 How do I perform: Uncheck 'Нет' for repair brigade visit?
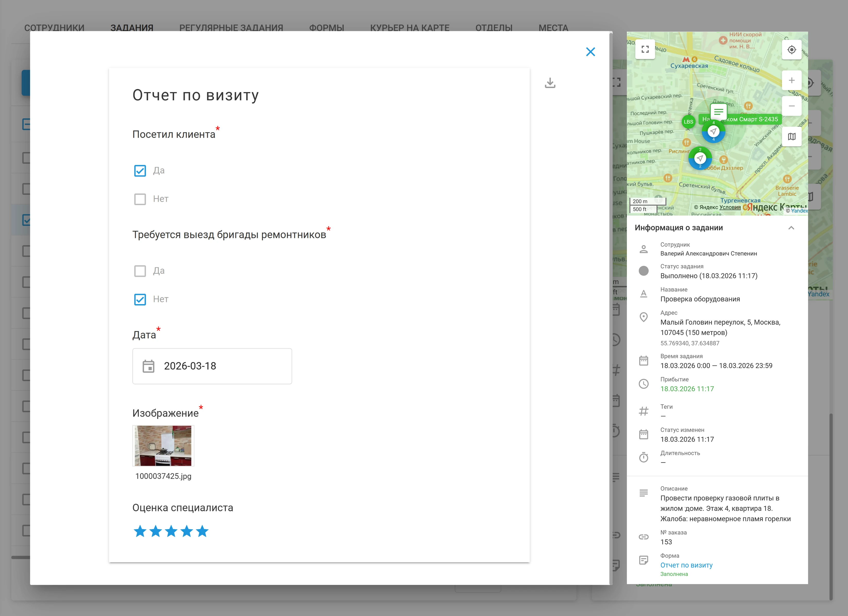(140, 300)
